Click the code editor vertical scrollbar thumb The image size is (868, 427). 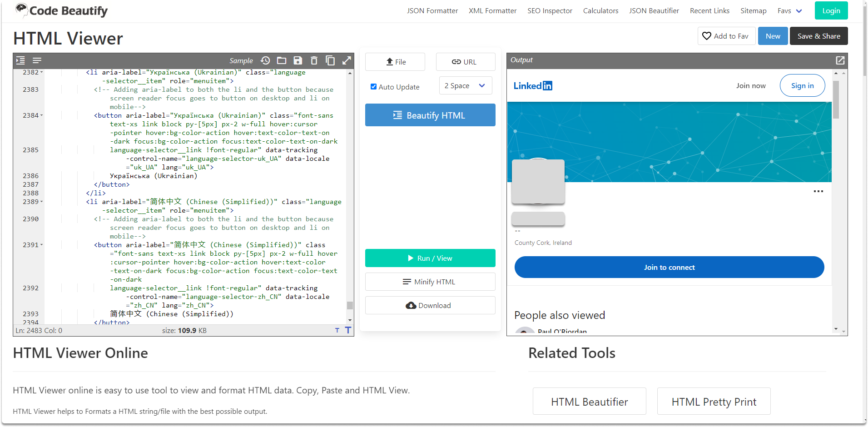point(350,305)
